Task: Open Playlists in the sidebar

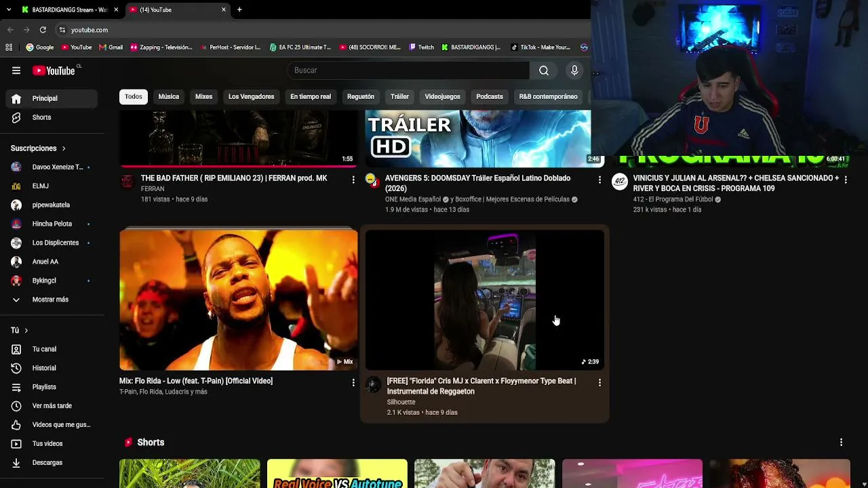Action: coord(52,387)
